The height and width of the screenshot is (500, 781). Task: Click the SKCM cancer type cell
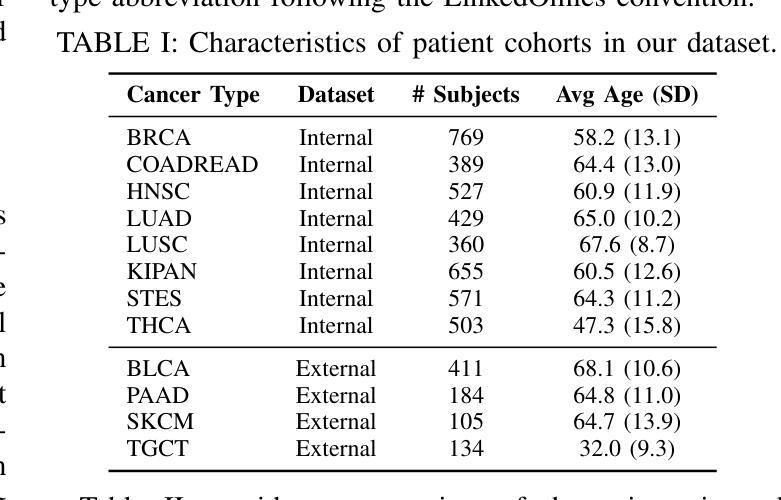click(x=160, y=422)
